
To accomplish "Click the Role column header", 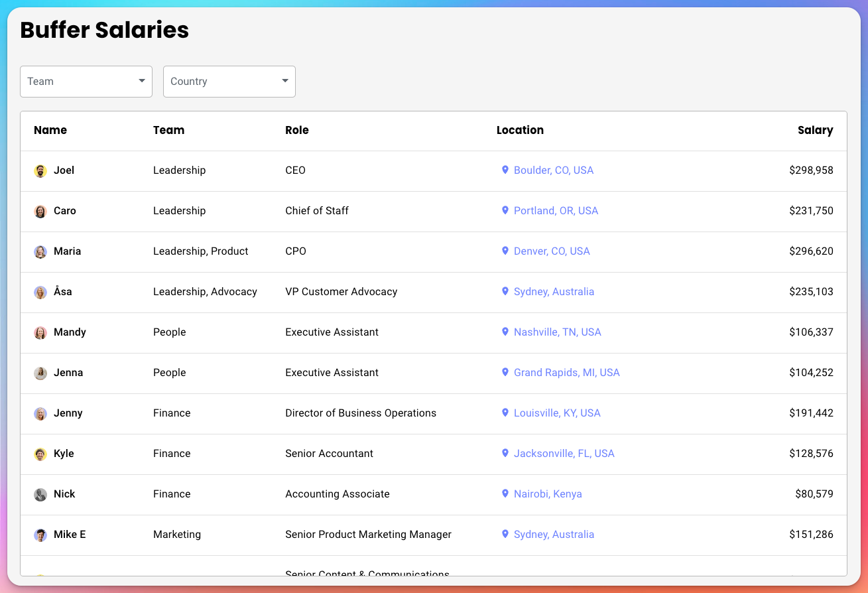I will (297, 131).
